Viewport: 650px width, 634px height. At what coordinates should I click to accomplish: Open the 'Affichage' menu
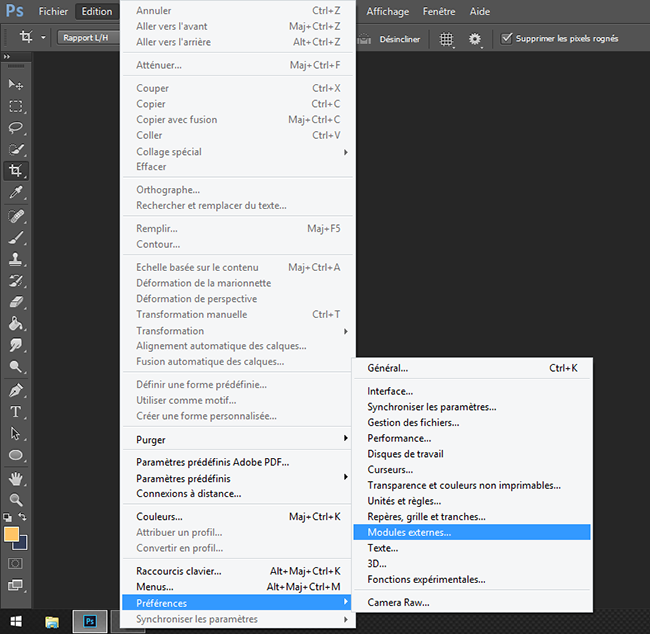387,12
